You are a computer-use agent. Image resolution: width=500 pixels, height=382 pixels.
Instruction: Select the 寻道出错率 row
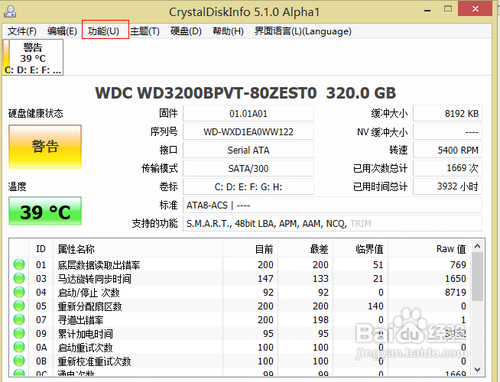[x=240, y=320]
